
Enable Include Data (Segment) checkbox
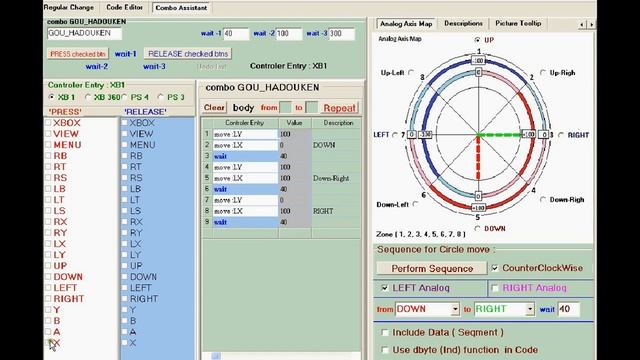click(x=384, y=332)
